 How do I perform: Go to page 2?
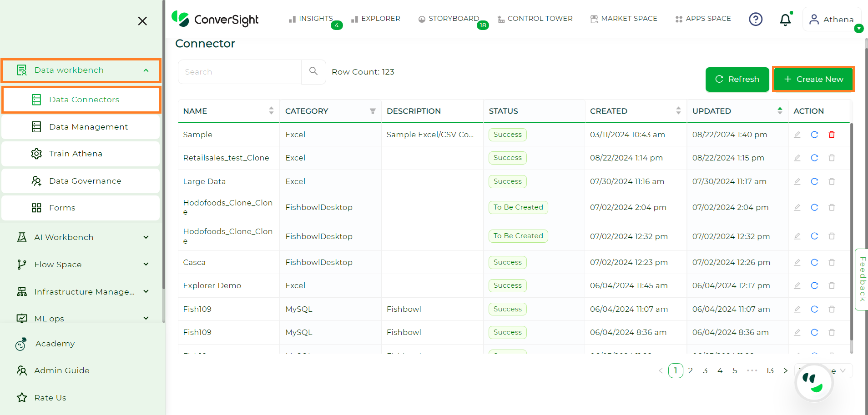click(x=691, y=371)
